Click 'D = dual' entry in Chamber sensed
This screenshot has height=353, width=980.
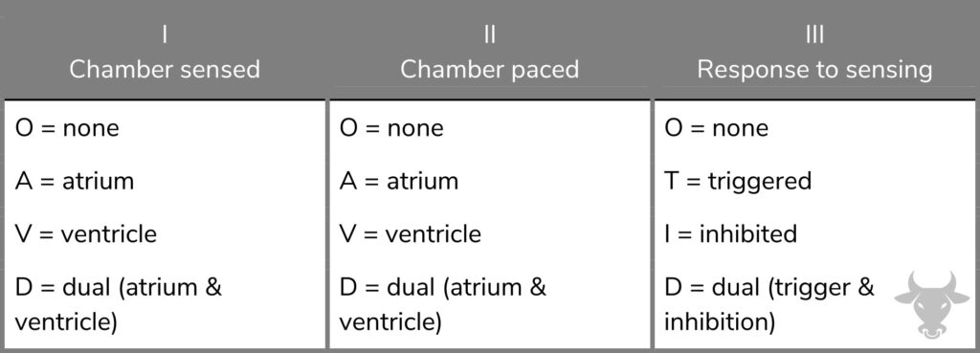pyautogui.click(x=118, y=305)
